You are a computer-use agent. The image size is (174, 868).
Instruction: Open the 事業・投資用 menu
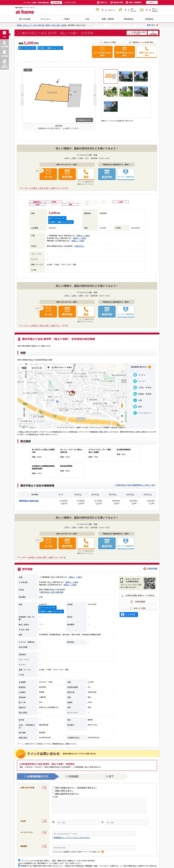(x=108, y=19)
